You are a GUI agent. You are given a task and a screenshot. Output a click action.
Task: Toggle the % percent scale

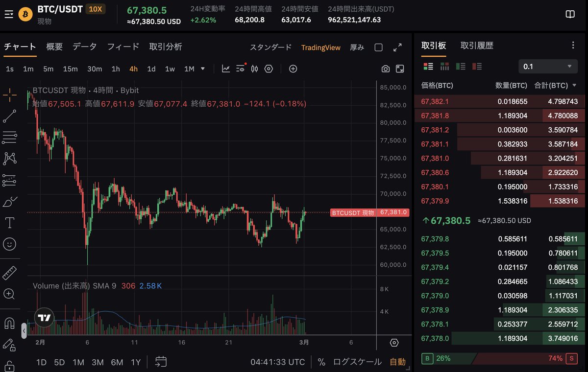pyautogui.click(x=321, y=362)
